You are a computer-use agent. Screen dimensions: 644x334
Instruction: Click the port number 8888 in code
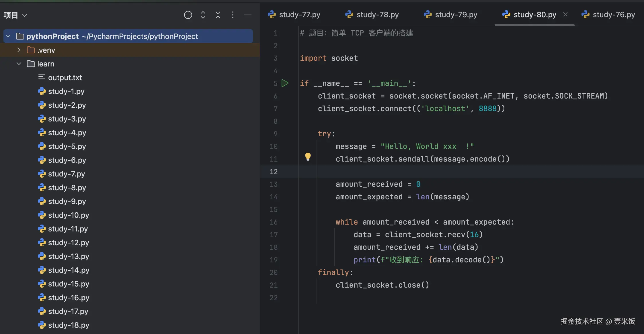(x=487, y=109)
